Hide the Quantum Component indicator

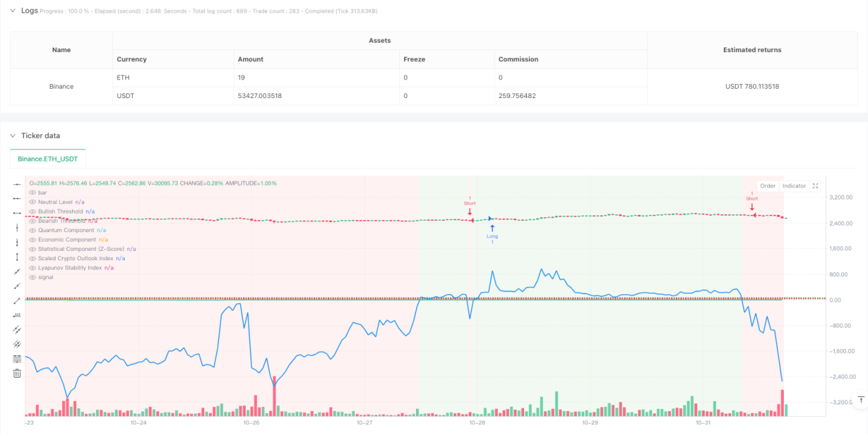click(33, 230)
